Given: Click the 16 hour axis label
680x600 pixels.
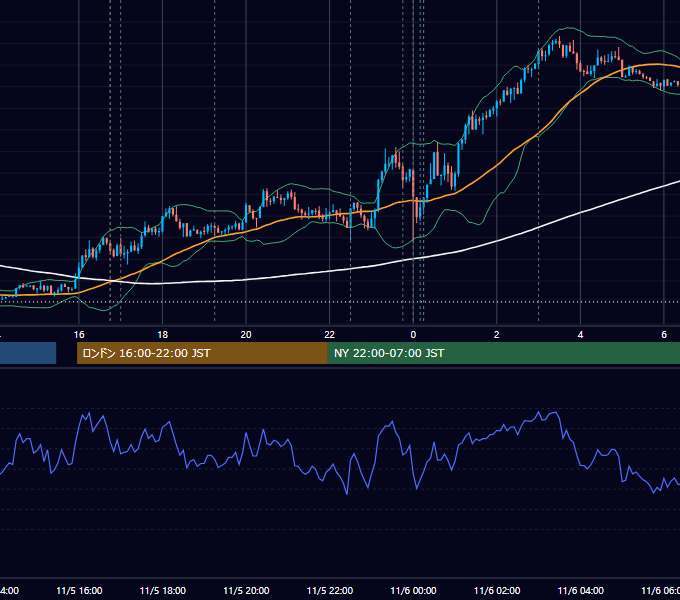Looking at the screenshot, I should click(x=79, y=335).
